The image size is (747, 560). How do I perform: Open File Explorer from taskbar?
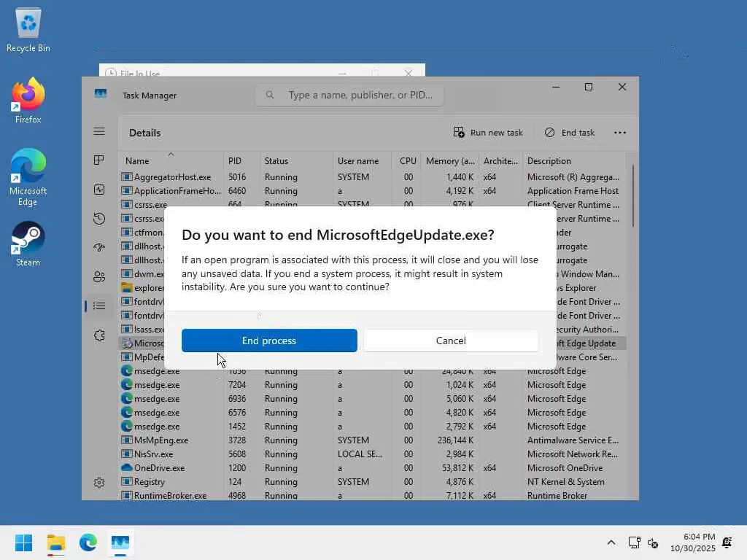[x=55, y=542]
